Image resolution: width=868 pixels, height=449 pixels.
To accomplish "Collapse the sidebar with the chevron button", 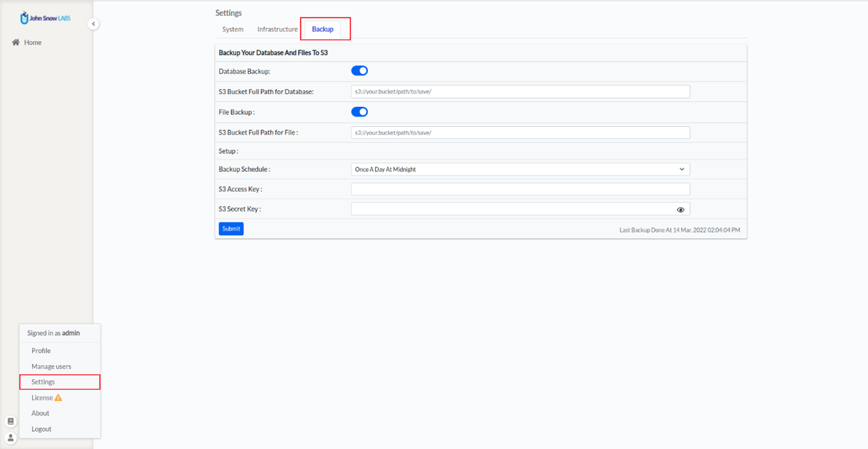I will pyautogui.click(x=93, y=24).
